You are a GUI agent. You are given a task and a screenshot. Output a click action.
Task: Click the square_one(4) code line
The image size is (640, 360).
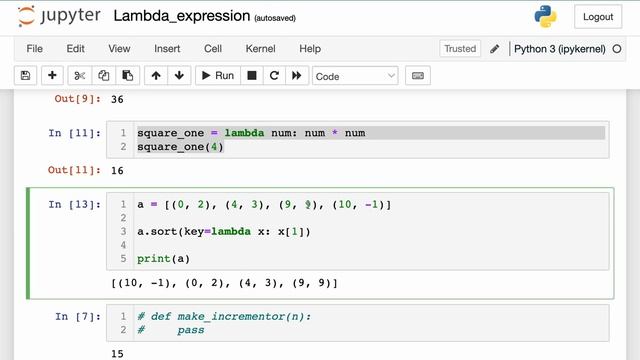[x=180, y=147]
